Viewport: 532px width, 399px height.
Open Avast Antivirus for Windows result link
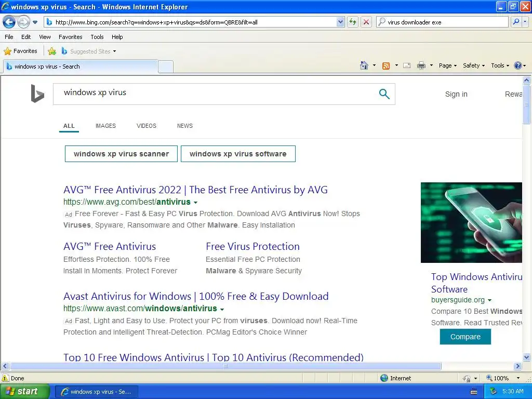click(196, 296)
